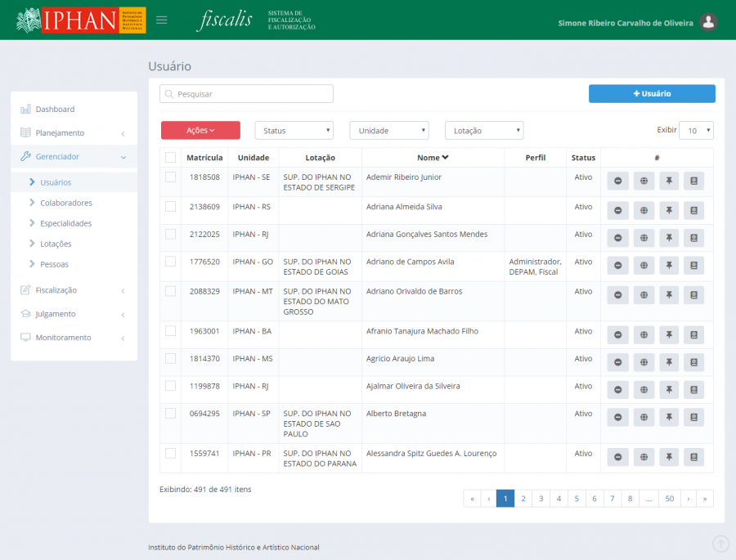
Task: Open the Status filter dropdown
Action: (294, 131)
